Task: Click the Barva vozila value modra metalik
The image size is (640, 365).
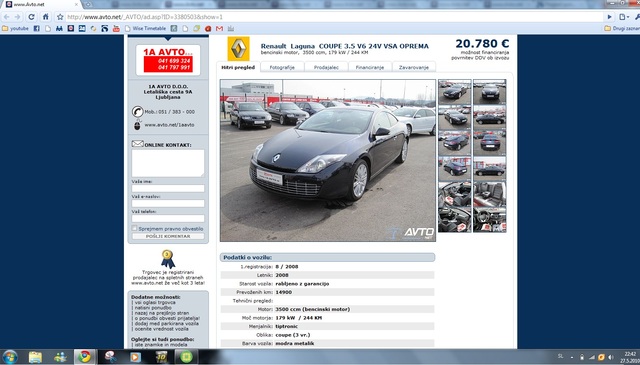Action: pyautogui.click(x=295, y=344)
